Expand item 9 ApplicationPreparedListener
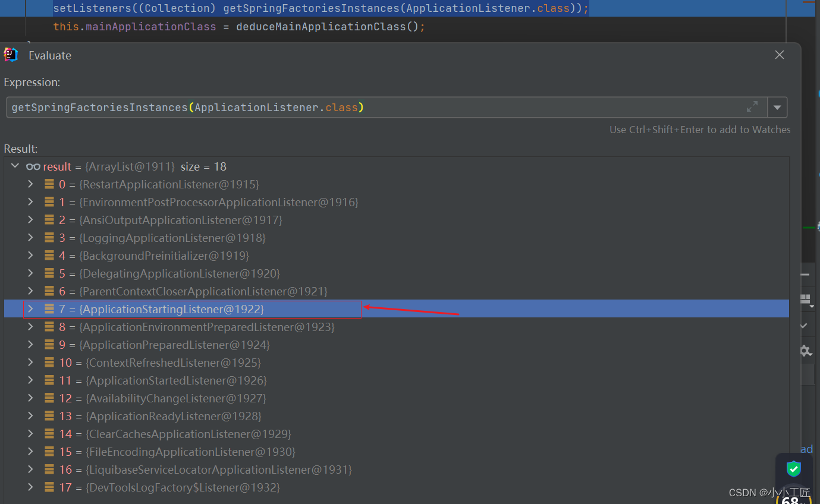 (30, 345)
